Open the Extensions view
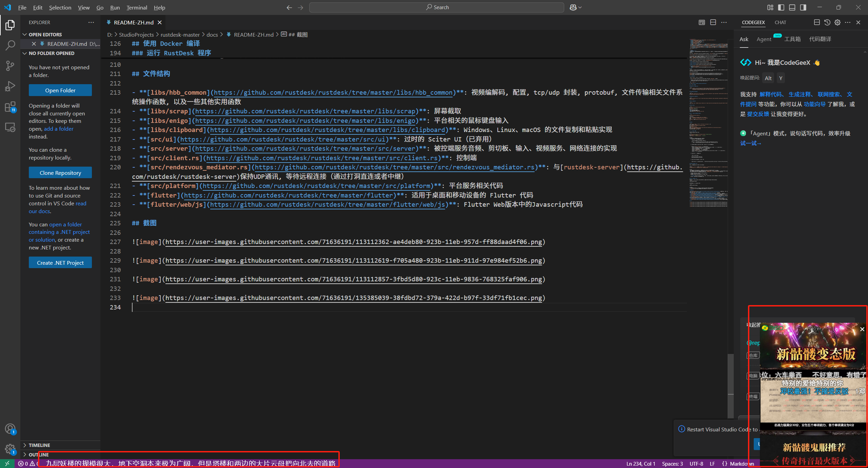Screen dimensions: 868x468 10,107
